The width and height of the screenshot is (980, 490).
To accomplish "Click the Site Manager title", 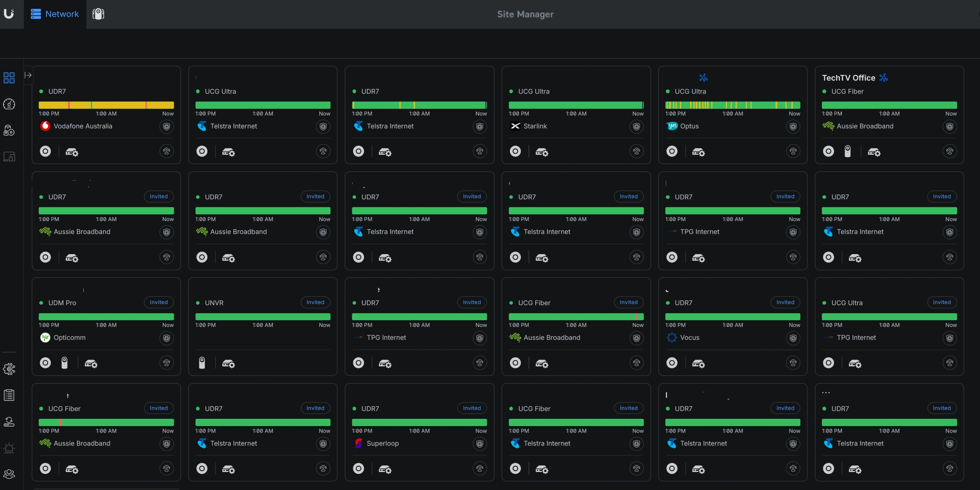I will (x=525, y=14).
